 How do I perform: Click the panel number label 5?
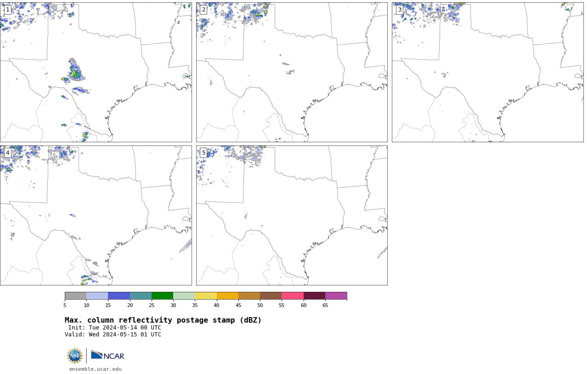pos(204,153)
